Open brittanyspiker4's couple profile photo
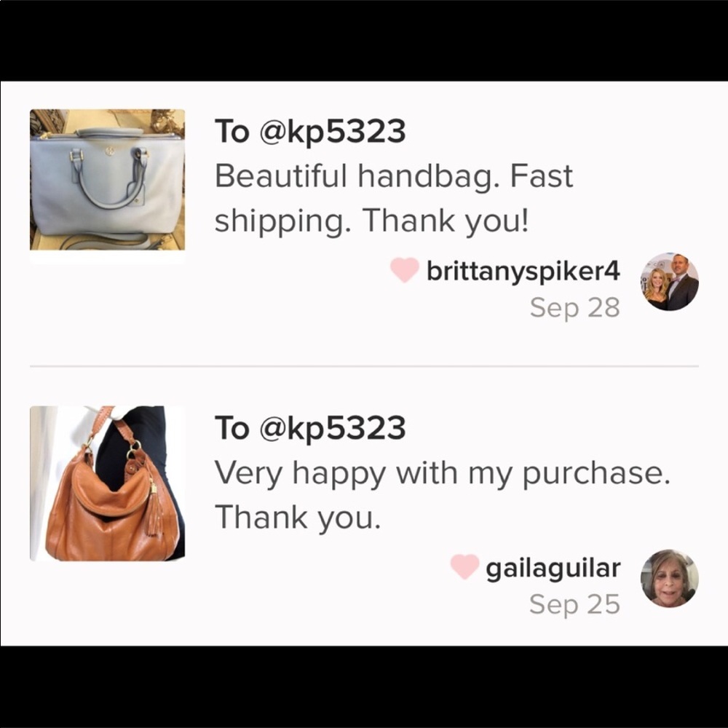 click(670, 281)
